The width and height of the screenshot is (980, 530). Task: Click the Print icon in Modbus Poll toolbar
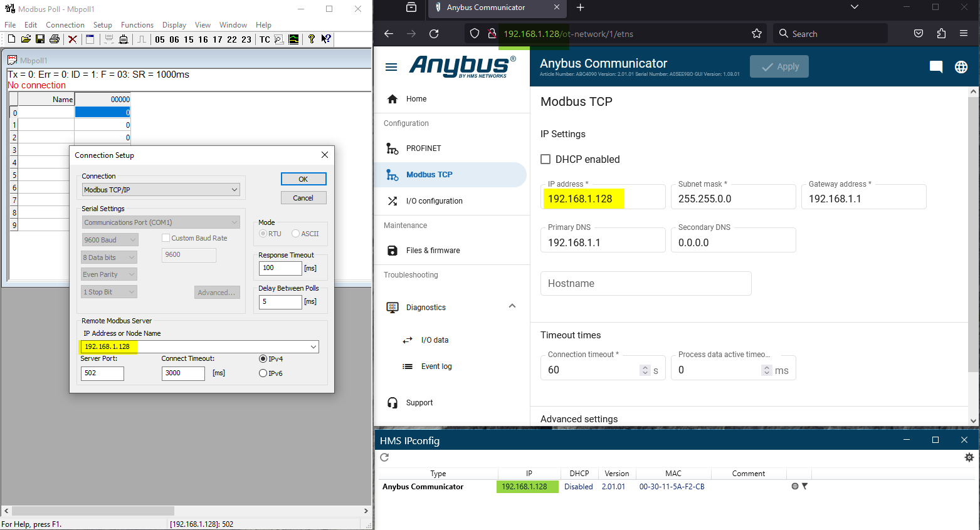[55, 39]
